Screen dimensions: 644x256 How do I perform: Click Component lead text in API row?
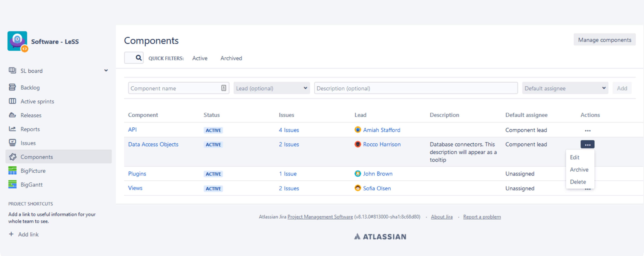click(x=526, y=130)
